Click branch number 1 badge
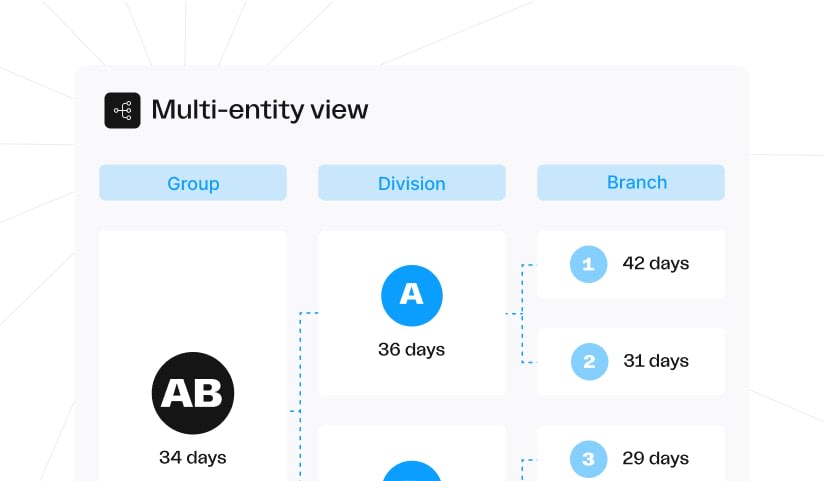This screenshot has height=481, width=824. pyautogui.click(x=589, y=264)
